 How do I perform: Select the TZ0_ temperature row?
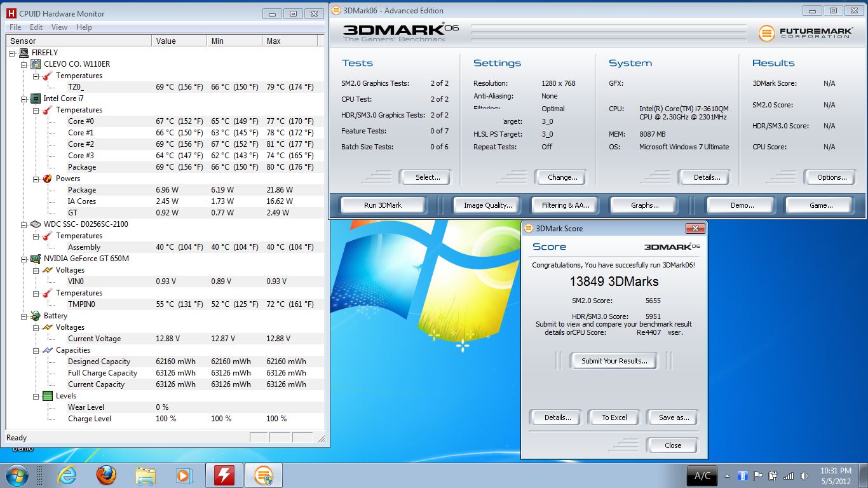(x=165, y=87)
